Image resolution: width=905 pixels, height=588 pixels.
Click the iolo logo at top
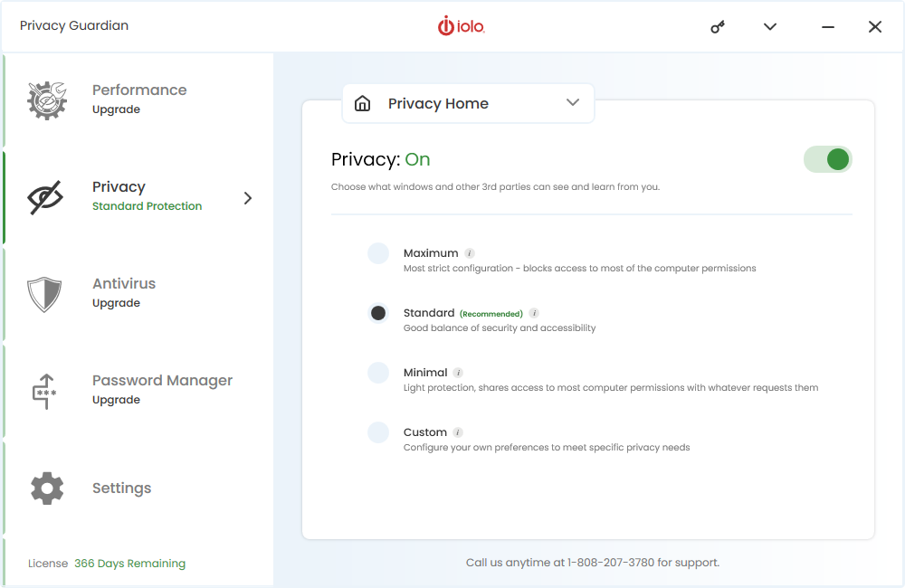click(462, 26)
